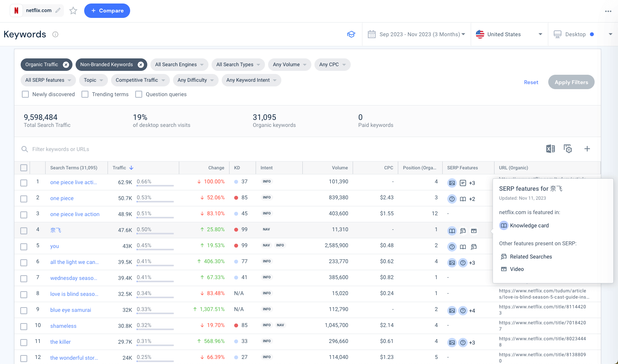The image size is (618, 364).
Task: Open the Topic filter dropdown
Action: point(94,80)
